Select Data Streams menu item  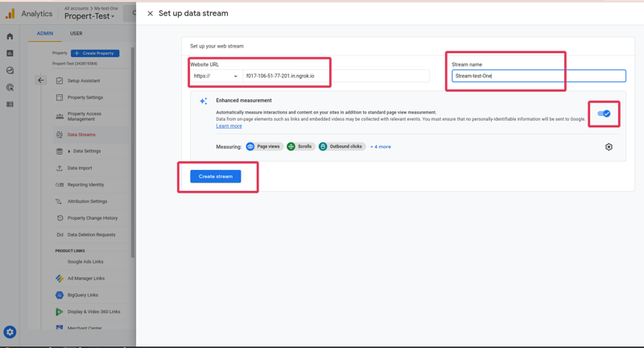click(81, 135)
